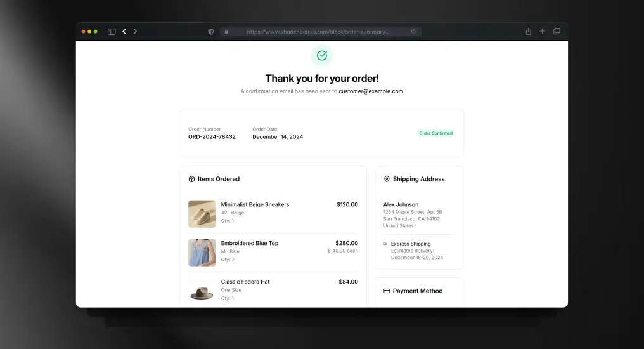Close the window with red button
Viewport: 644px width, 349px height.
pos(84,32)
